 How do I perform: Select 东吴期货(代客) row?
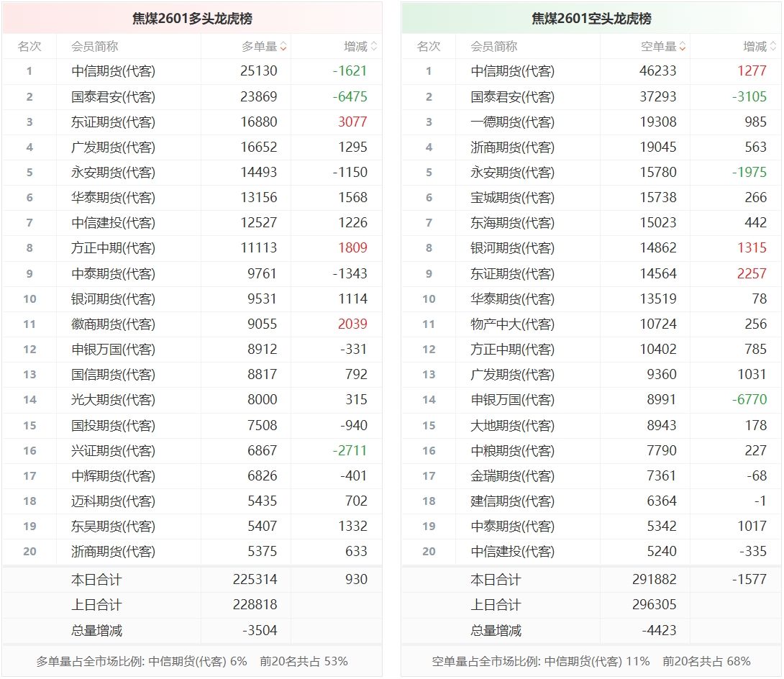(x=192, y=526)
